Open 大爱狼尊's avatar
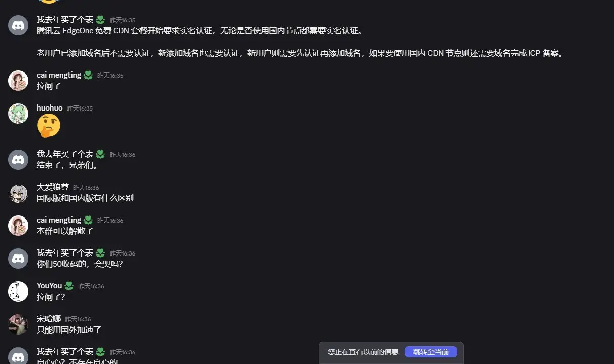Image resolution: width=614 pixels, height=364 pixels. coord(18,193)
